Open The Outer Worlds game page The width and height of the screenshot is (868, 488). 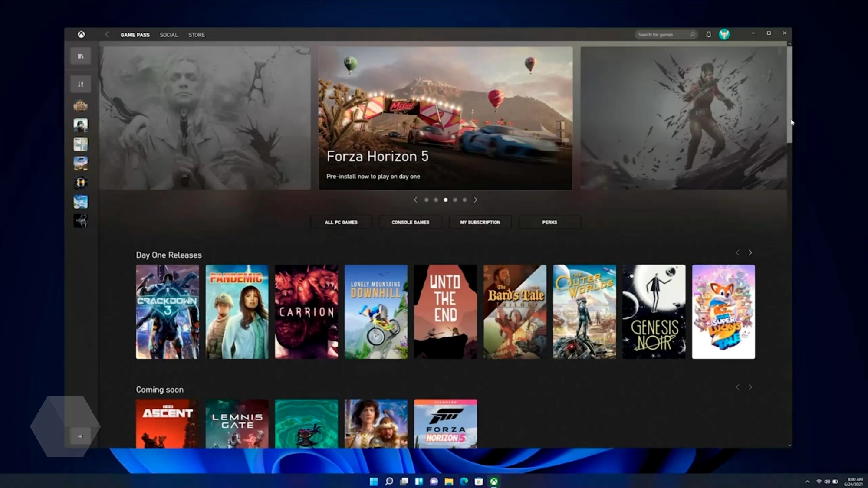tap(584, 311)
